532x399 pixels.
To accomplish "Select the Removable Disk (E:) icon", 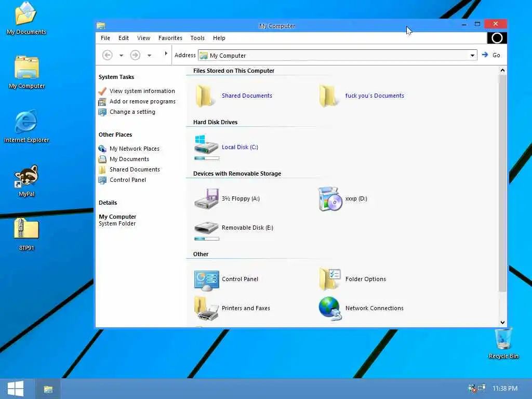I will point(206,228).
